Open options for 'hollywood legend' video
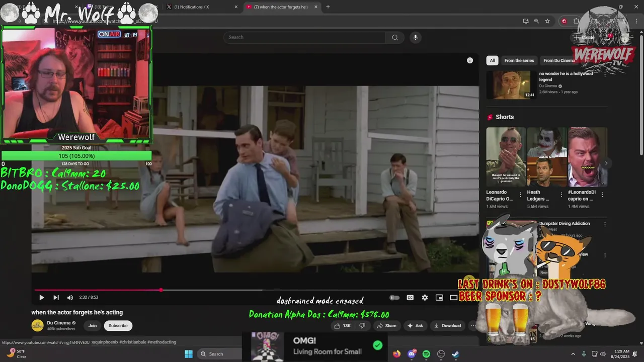 click(x=605, y=74)
